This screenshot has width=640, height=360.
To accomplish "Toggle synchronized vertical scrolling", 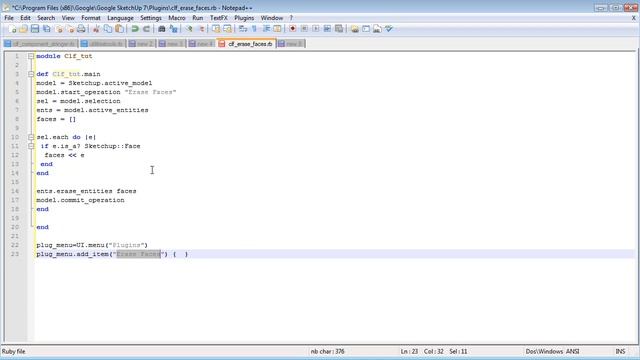I will pyautogui.click(x=216, y=29).
